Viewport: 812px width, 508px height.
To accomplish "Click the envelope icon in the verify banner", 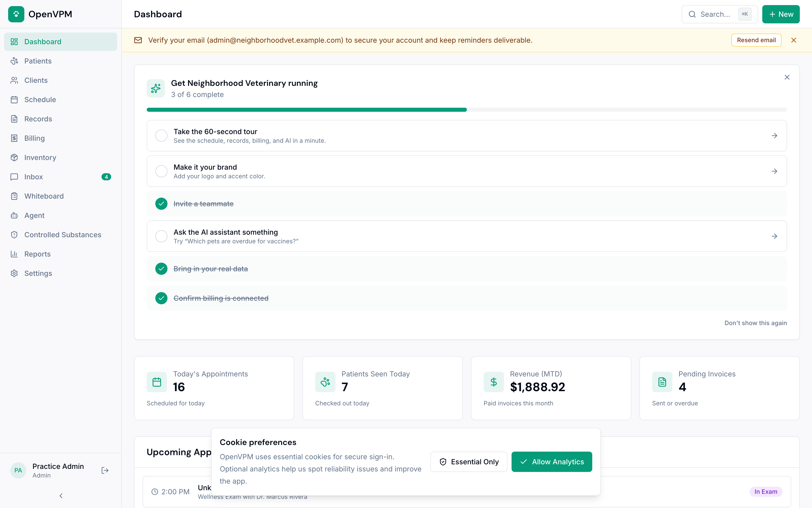I will [138, 40].
